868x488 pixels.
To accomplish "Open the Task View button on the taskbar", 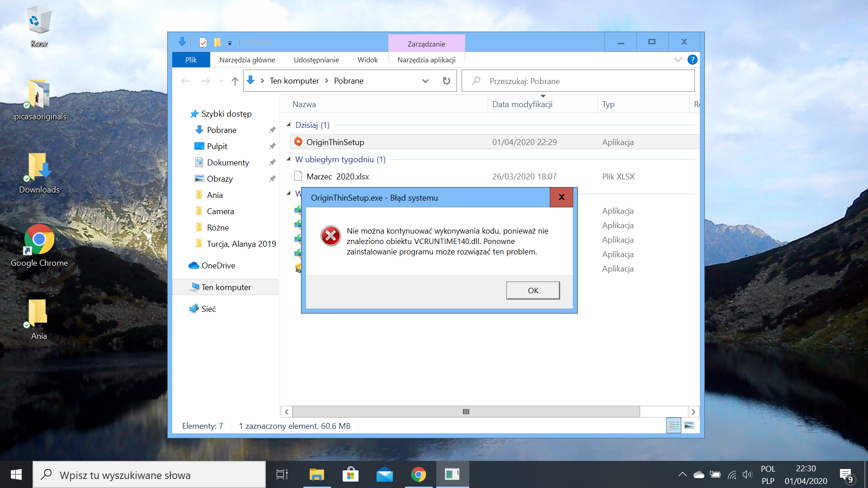I will point(282,475).
